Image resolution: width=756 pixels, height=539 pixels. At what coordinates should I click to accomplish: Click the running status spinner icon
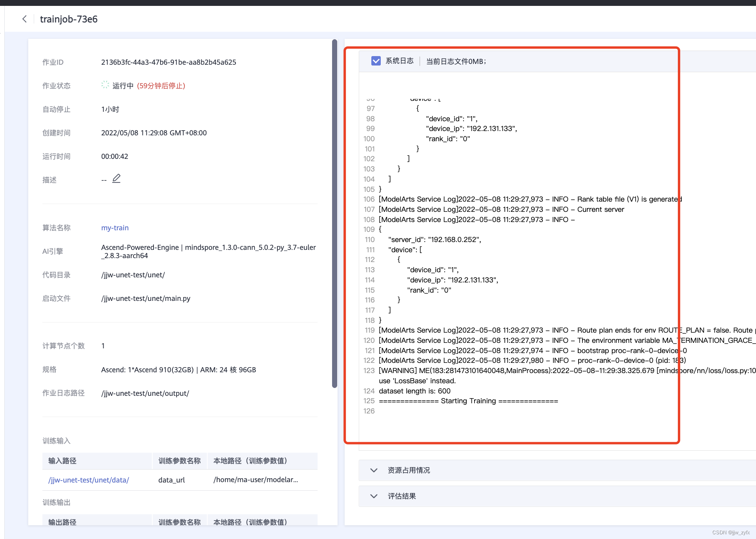point(105,85)
